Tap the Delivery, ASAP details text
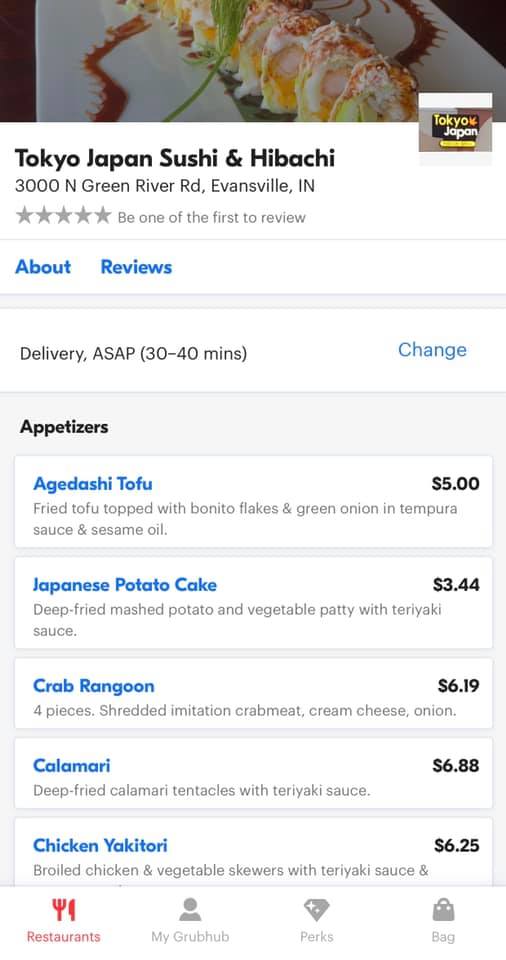The height and width of the screenshot is (960, 506). tap(134, 353)
